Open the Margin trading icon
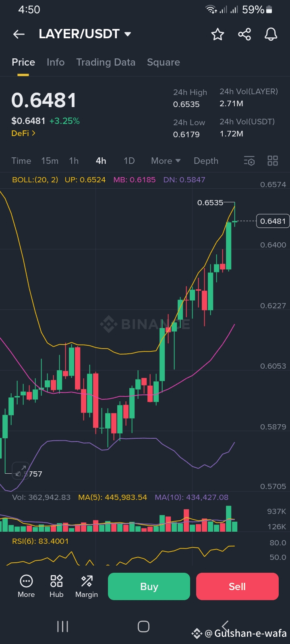This screenshot has width=290, height=644. tap(87, 586)
